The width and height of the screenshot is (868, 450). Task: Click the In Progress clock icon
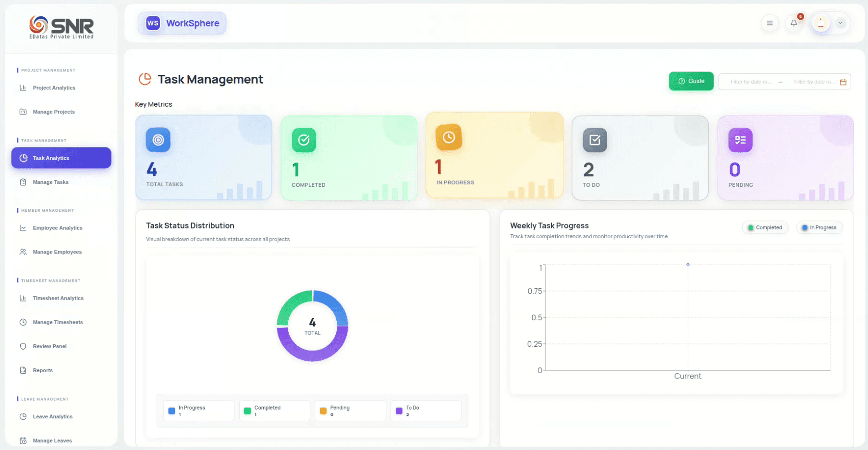click(449, 137)
